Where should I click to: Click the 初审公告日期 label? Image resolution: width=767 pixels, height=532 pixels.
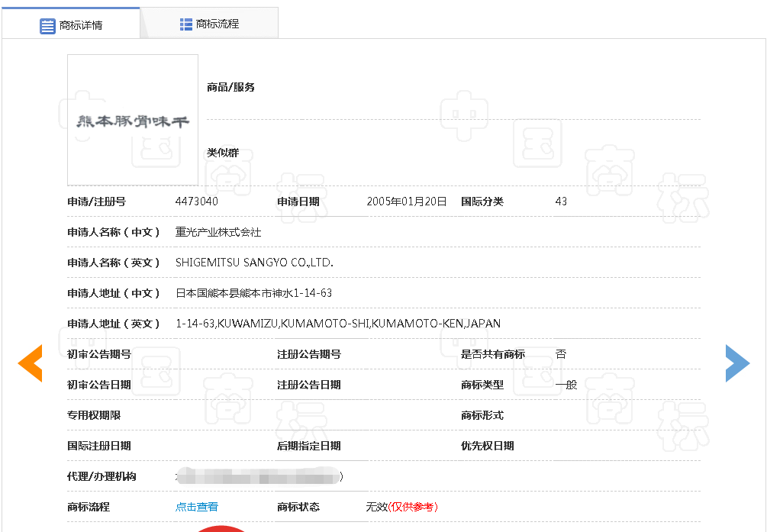coord(98,385)
